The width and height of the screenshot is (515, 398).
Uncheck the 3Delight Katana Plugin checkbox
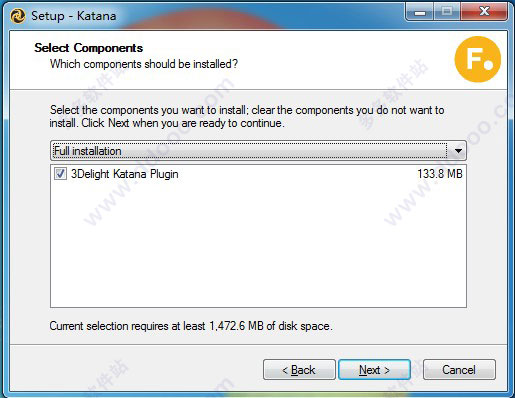coord(60,174)
